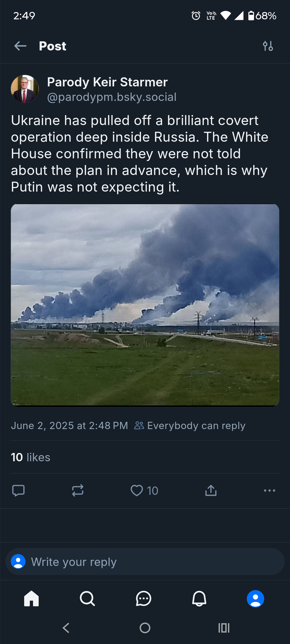Open Parody Keir Starmer profile name
The height and width of the screenshot is (644, 290).
point(107,82)
